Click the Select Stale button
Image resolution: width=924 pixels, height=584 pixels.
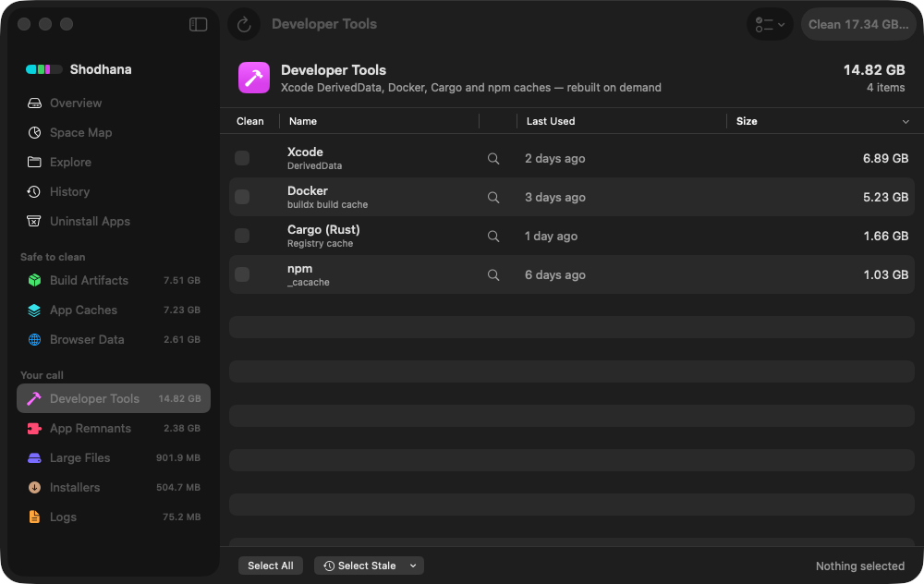(359, 566)
